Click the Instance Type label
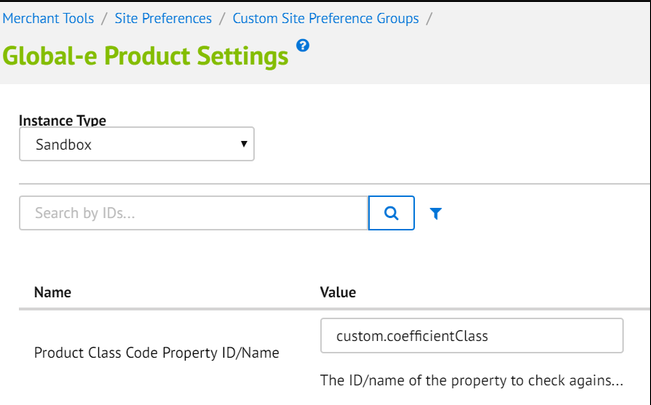The height and width of the screenshot is (405, 651). [62, 121]
